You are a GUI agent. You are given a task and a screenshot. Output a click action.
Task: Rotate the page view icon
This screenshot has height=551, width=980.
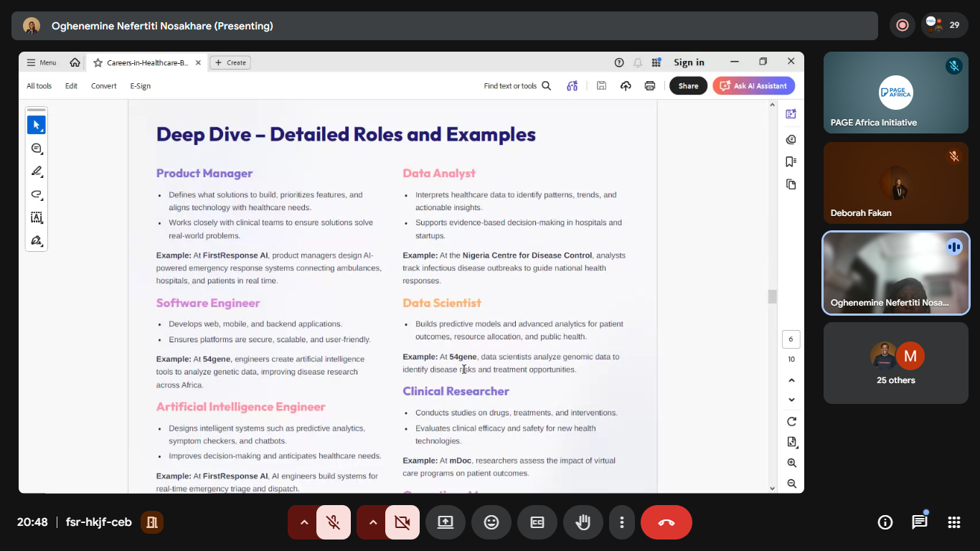(791, 421)
